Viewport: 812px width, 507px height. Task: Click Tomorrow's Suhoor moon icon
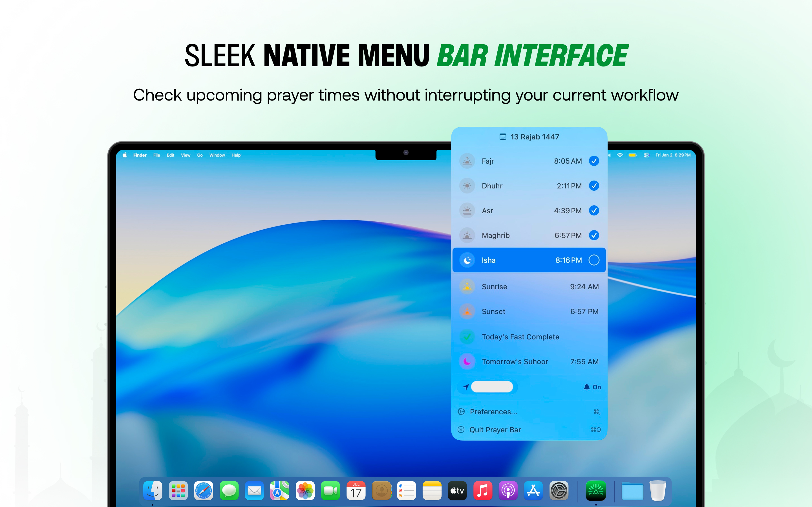click(x=467, y=361)
